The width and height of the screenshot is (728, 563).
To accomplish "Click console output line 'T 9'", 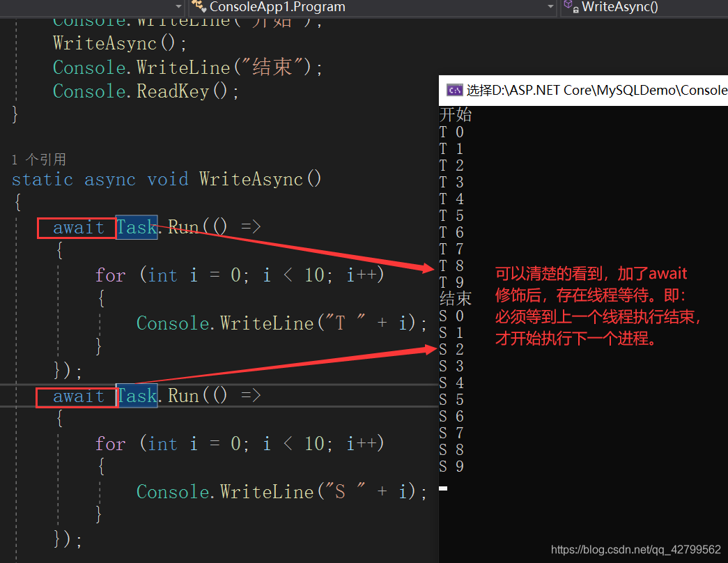I will 451,282.
